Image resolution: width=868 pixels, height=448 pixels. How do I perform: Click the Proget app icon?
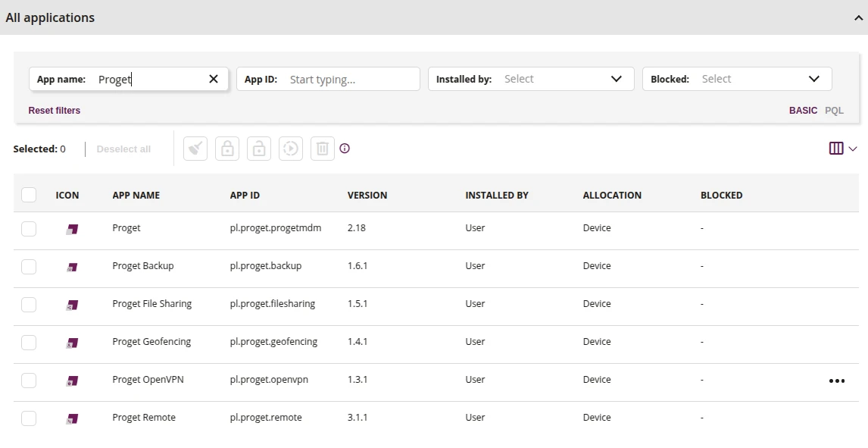(x=72, y=229)
